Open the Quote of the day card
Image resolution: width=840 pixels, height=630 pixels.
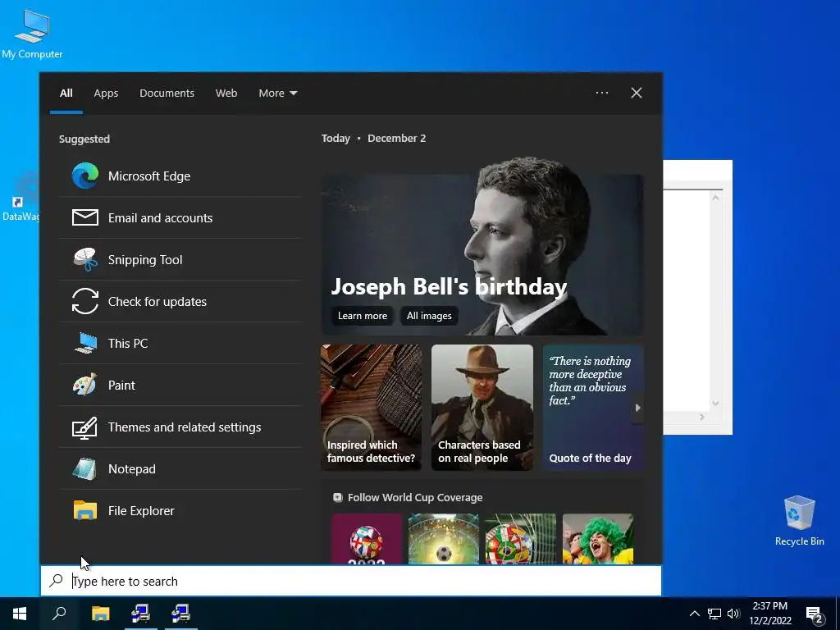click(x=593, y=408)
